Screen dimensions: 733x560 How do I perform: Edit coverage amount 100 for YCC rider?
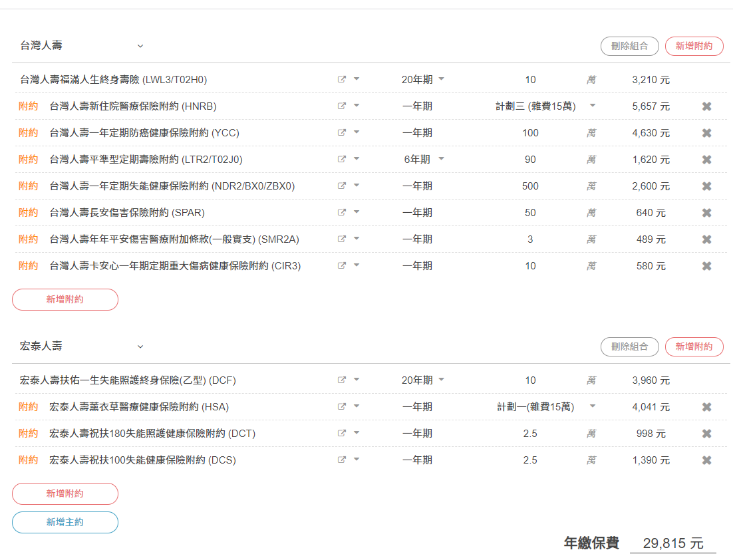pos(530,133)
